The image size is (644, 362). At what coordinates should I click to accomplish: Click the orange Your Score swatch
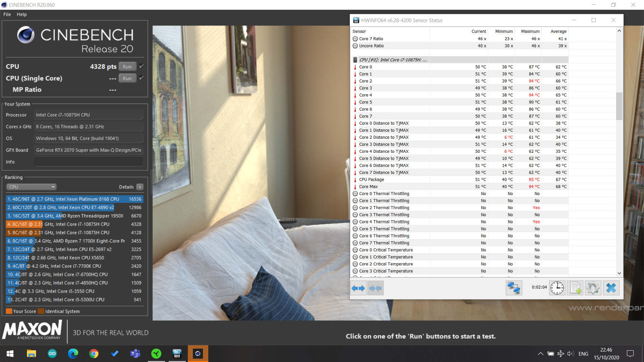point(9,311)
